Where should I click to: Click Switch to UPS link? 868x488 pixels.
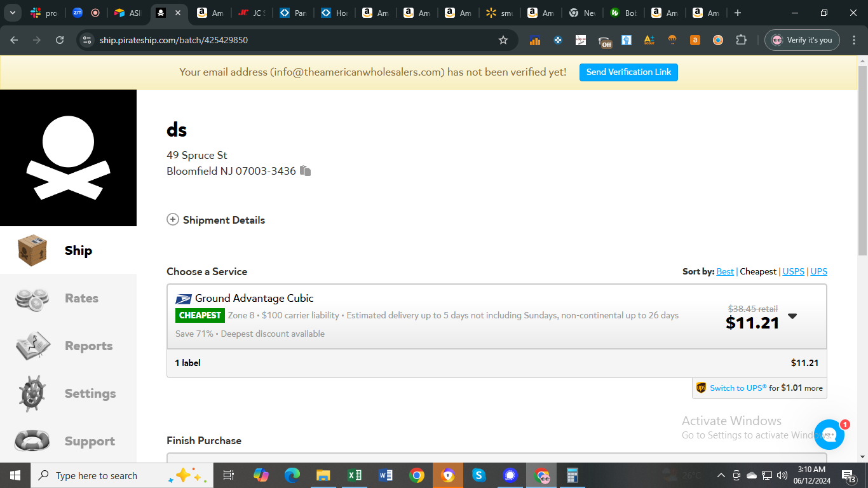(738, 388)
